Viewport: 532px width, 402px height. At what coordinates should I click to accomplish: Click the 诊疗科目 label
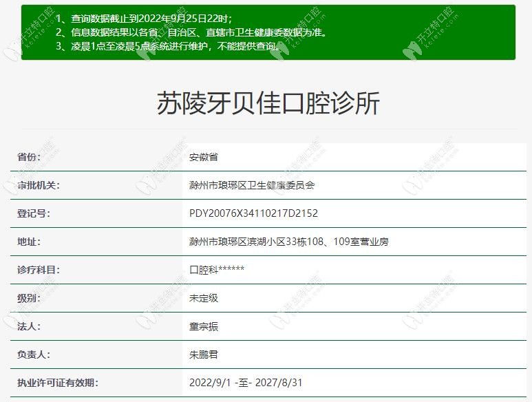tap(39, 270)
